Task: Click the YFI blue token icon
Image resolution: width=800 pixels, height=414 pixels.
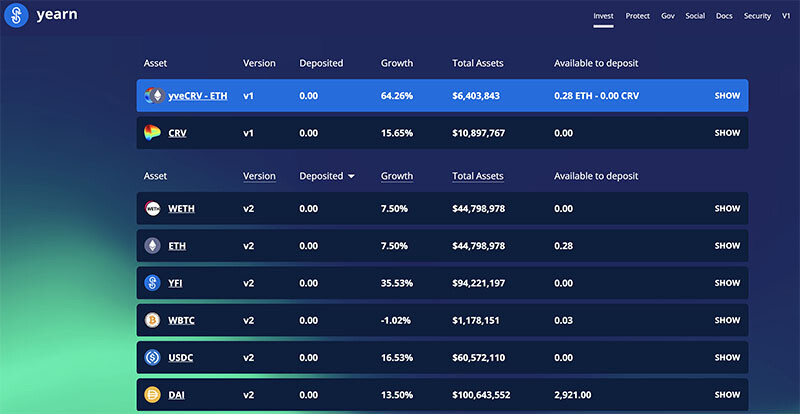Action: pos(153,283)
